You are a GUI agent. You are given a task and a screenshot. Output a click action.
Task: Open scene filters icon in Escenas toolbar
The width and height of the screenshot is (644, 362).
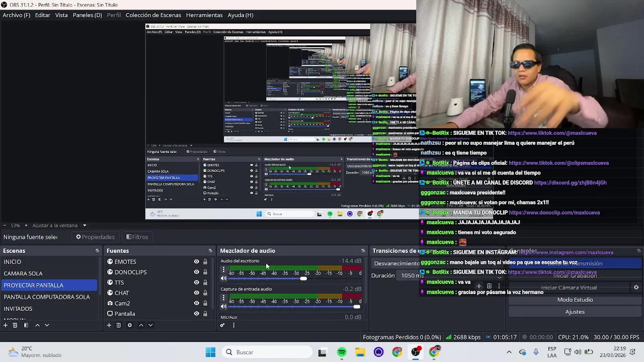pyautogui.click(x=26, y=325)
